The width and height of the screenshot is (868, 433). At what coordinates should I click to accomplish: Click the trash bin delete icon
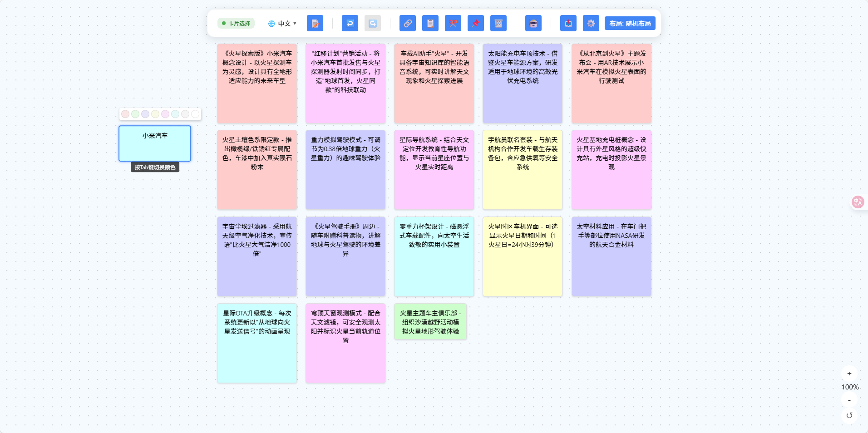click(498, 23)
